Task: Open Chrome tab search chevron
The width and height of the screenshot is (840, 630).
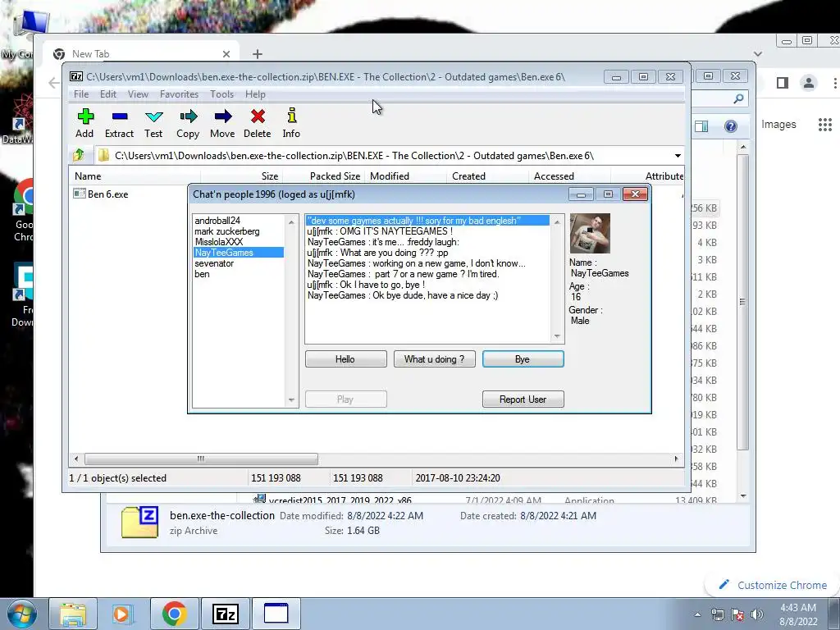Action: click(x=757, y=53)
